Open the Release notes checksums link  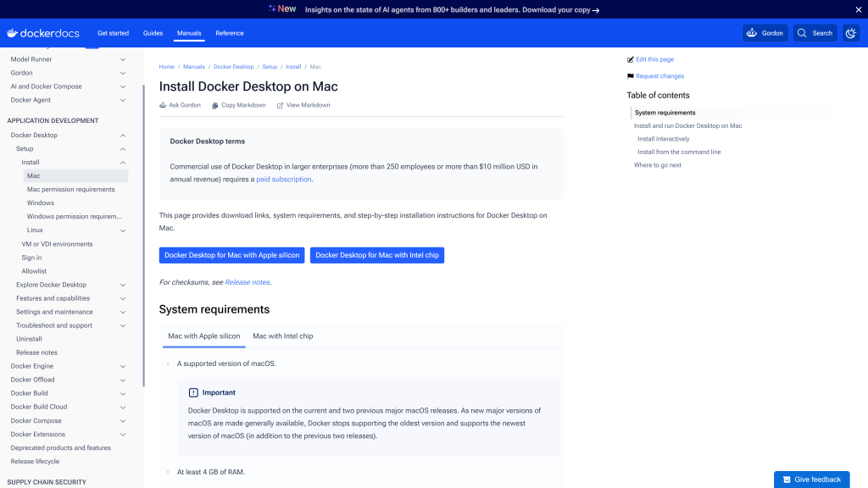pyautogui.click(x=247, y=282)
